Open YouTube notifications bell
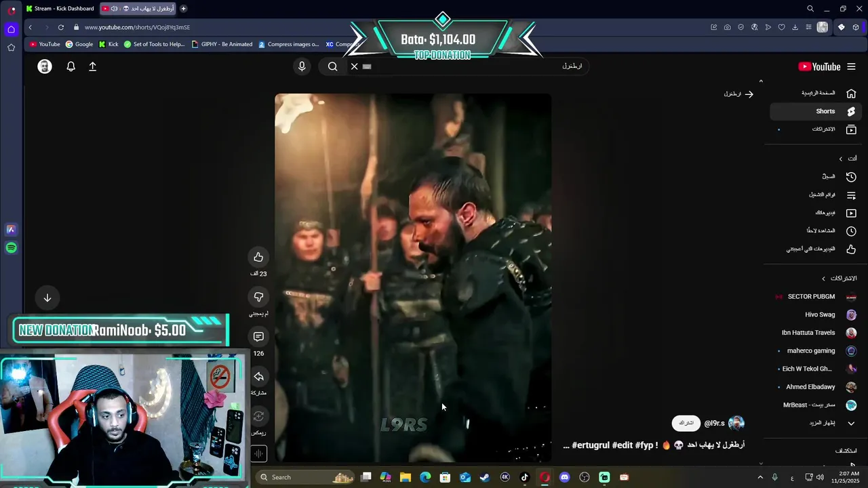868x488 pixels. tap(71, 66)
